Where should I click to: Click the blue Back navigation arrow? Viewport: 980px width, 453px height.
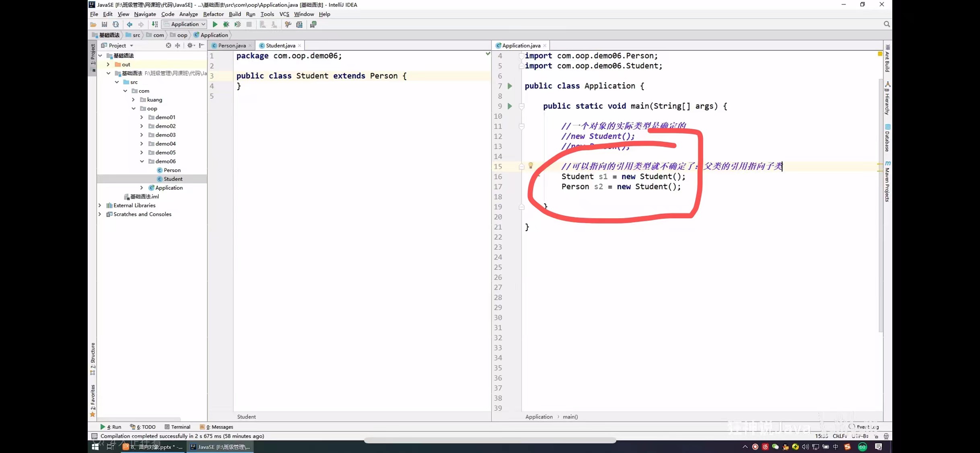click(130, 25)
